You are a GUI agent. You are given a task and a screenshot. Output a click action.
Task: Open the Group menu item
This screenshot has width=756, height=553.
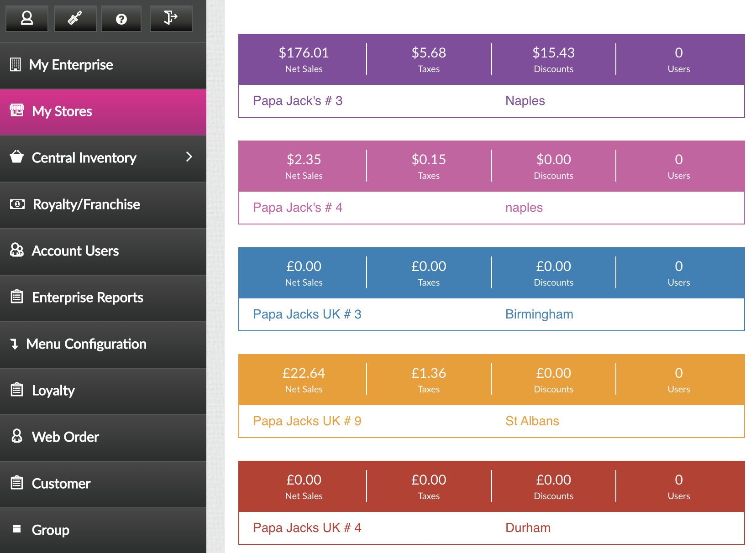tap(51, 530)
